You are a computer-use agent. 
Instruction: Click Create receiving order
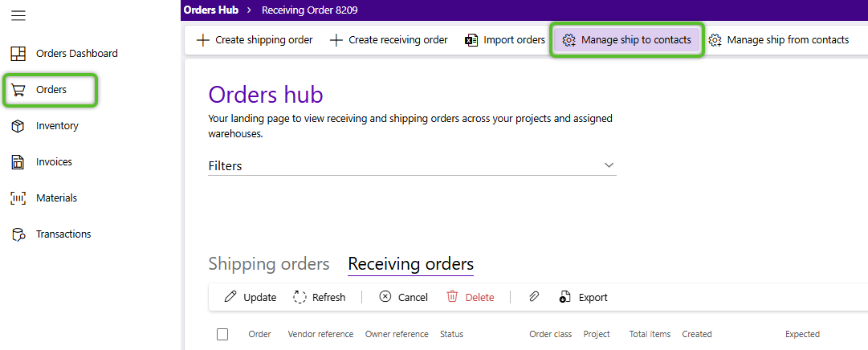(389, 40)
